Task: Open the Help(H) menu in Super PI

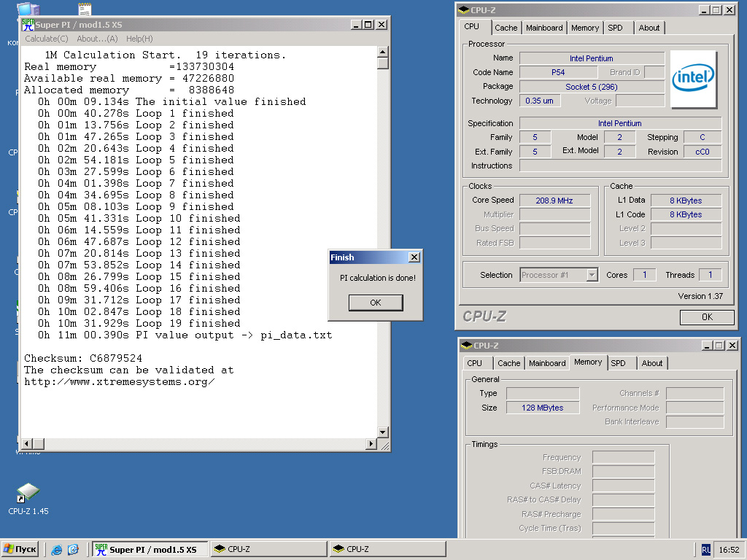Action: tap(139, 39)
